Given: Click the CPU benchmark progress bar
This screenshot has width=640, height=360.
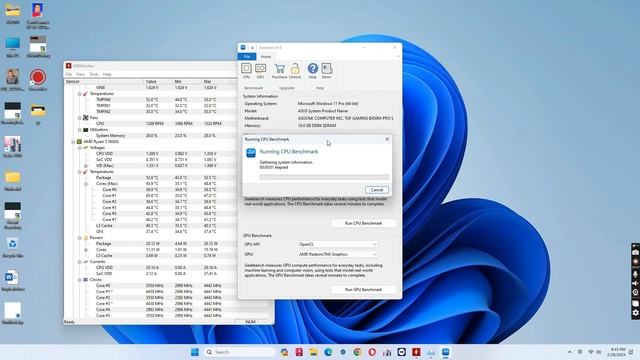Looking at the screenshot, I should point(324,177).
